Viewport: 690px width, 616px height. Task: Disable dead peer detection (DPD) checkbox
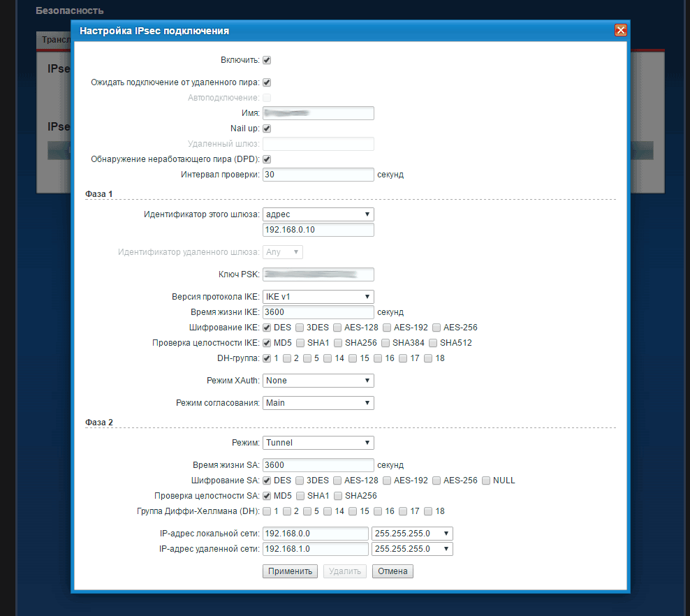pos(267,159)
